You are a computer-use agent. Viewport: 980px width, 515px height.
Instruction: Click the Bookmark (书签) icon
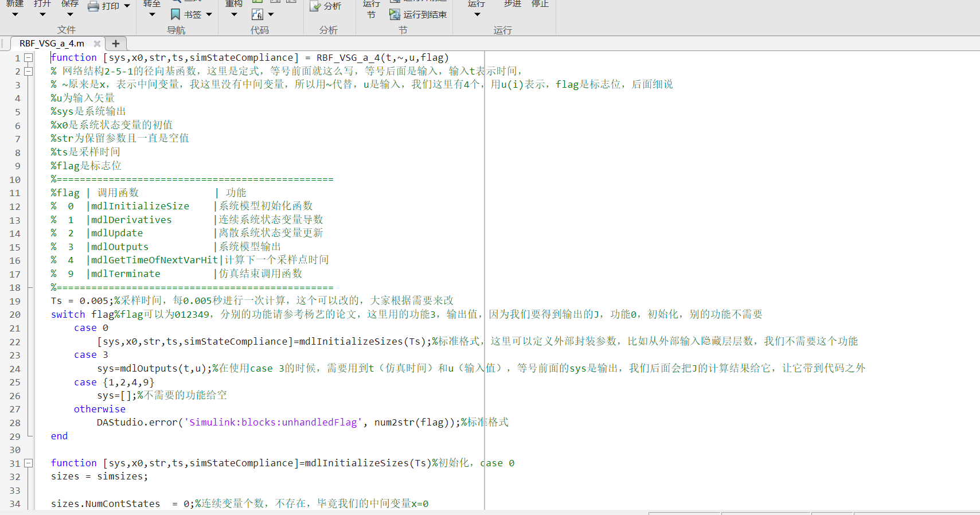coord(176,14)
